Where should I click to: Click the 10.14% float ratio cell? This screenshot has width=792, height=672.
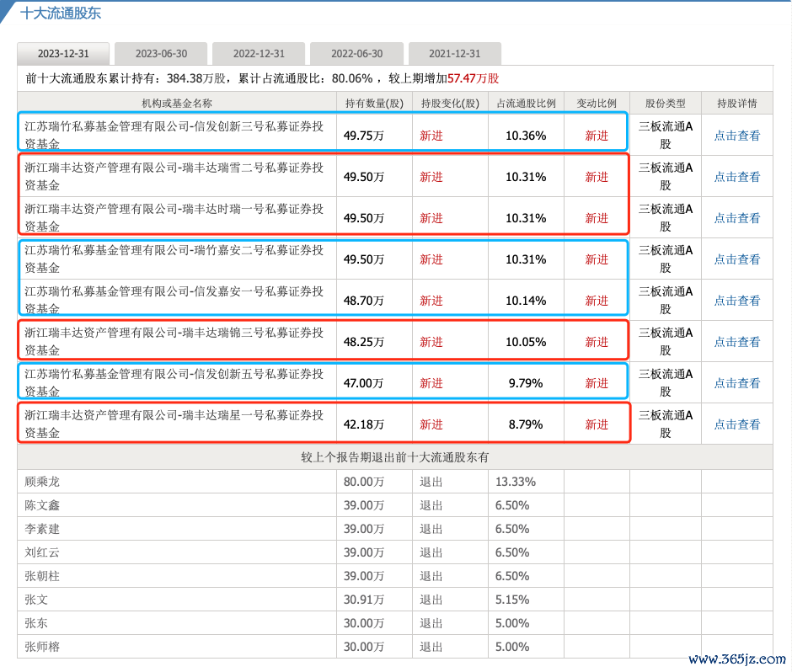pos(526,301)
